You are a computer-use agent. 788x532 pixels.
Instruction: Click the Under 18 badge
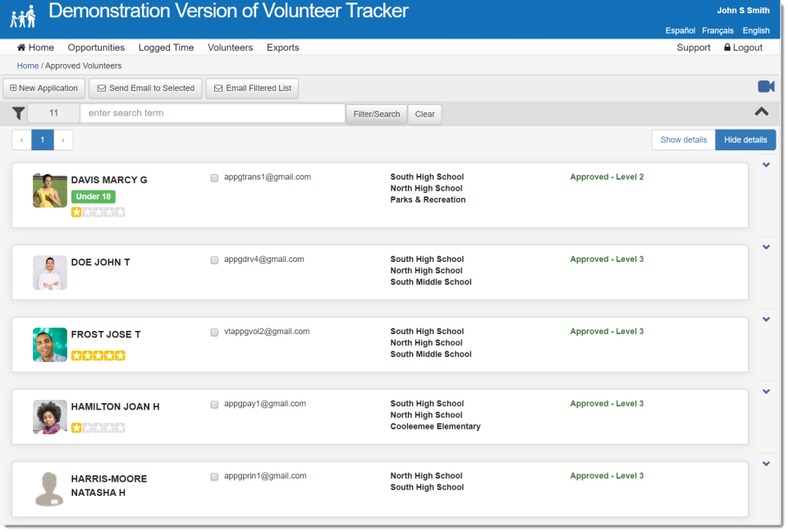click(94, 196)
